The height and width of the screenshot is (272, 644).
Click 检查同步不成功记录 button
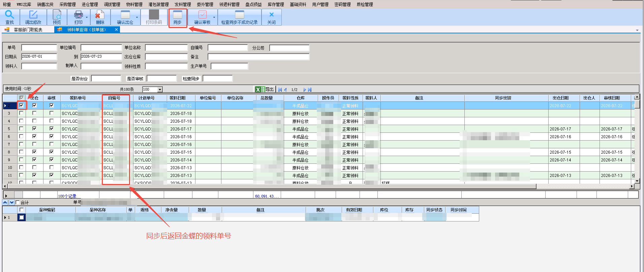click(239, 17)
